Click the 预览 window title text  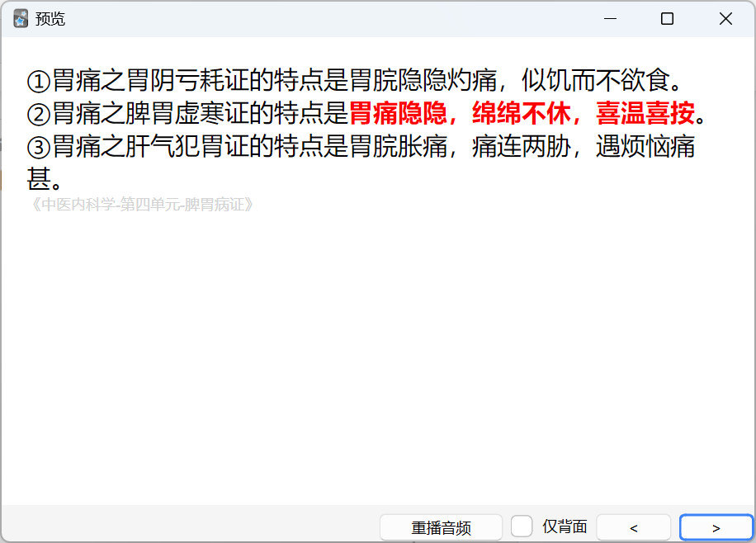click(x=50, y=19)
